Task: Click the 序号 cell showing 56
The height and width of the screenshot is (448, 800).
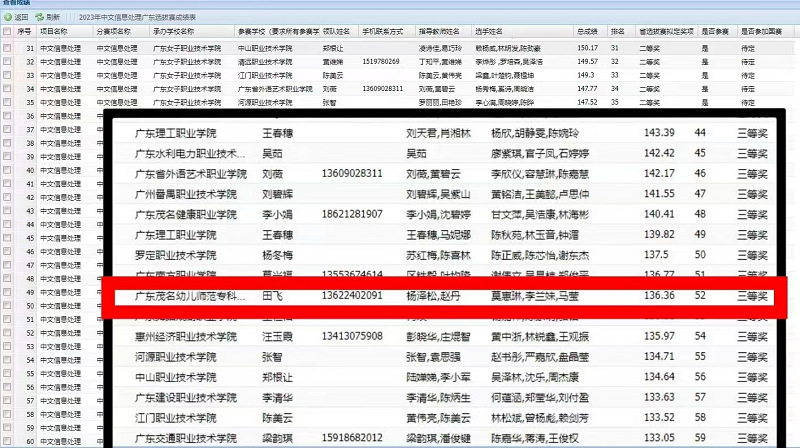Action: click(x=30, y=387)
